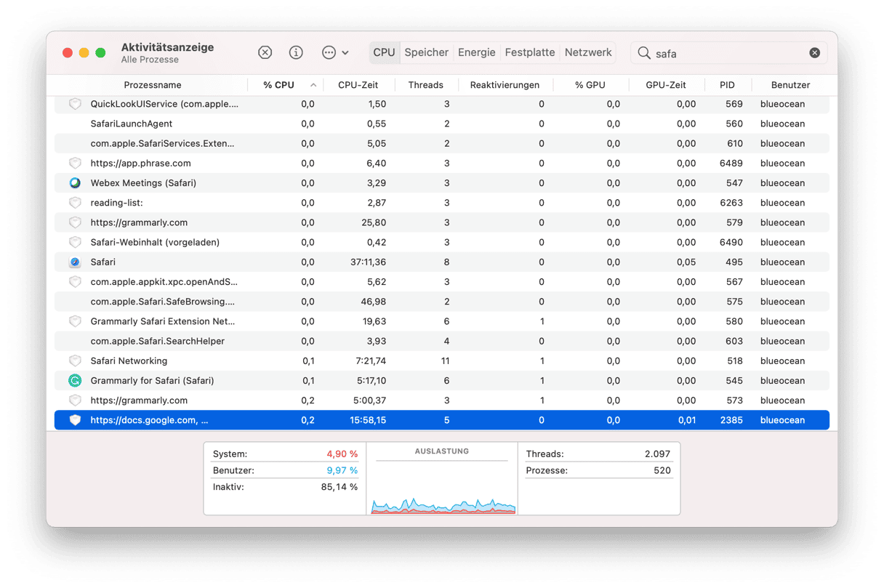Click into the search field containing "safa"
884x588 pixels.
[728, 53]
